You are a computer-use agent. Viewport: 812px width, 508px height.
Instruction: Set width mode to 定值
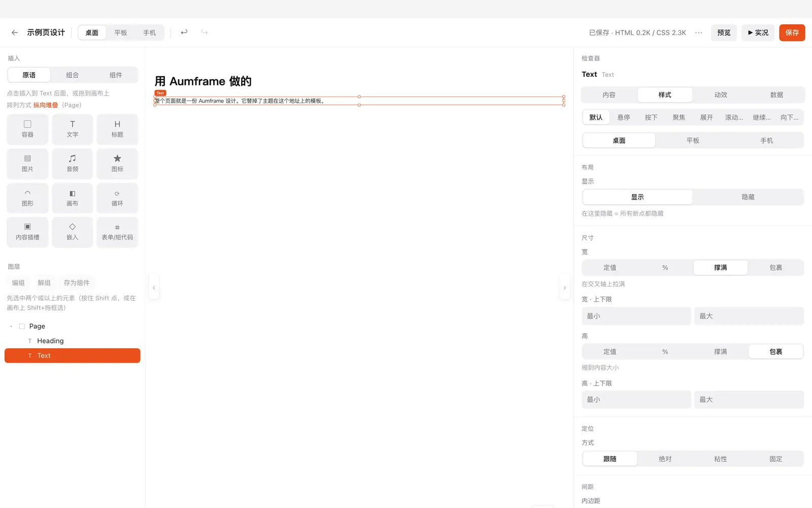point(610,268)
